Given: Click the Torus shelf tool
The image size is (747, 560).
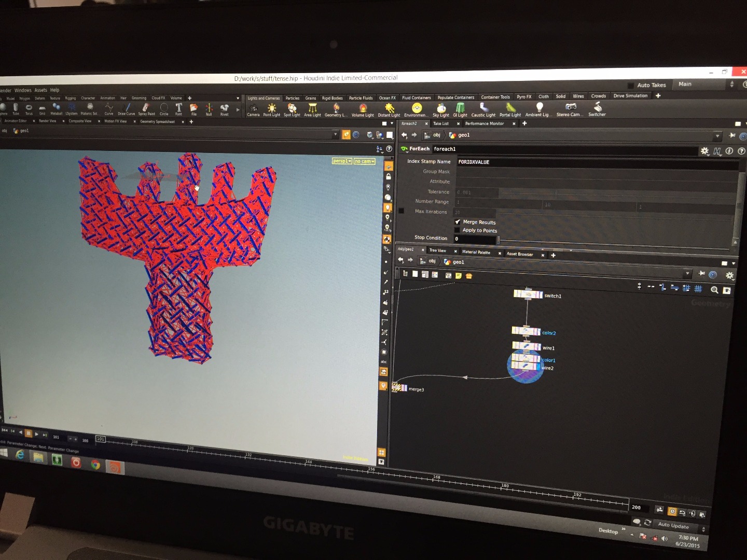Looking at the screenshot, I should coord(29,109).
